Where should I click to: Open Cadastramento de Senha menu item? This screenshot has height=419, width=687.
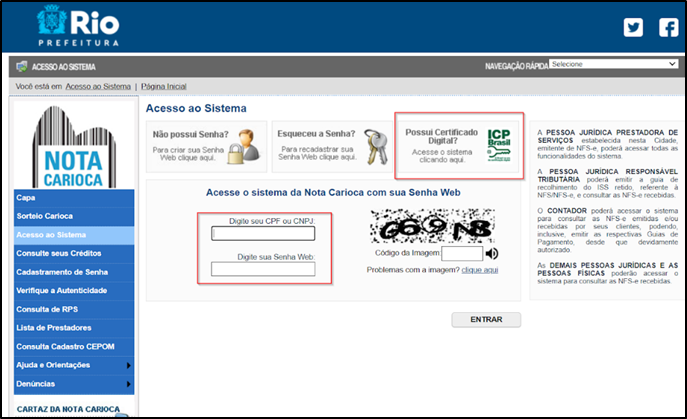click(74, 272)
